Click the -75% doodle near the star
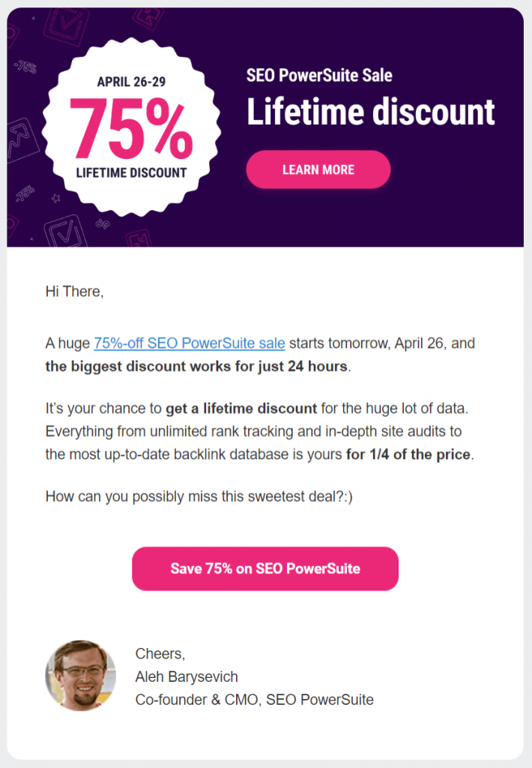The height and width of the screenshot is (768, 532). [x=25, y=193]
